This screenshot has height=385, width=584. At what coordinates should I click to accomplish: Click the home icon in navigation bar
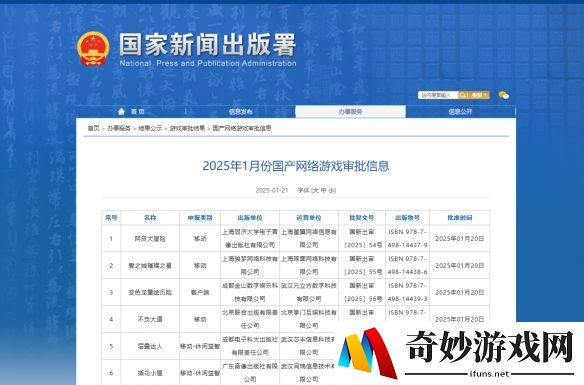121,111
